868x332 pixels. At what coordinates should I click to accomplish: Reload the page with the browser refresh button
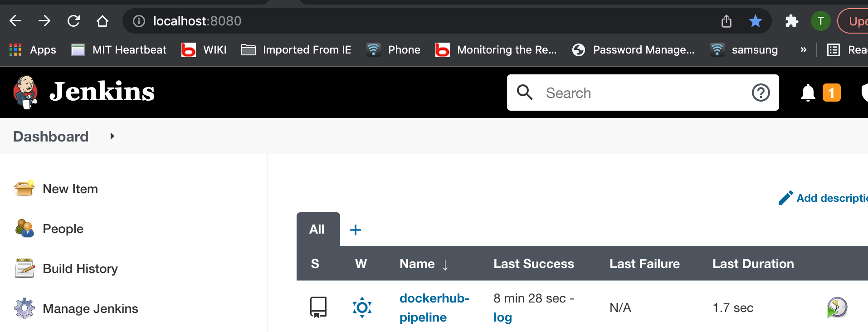click(x=73, y=21)
